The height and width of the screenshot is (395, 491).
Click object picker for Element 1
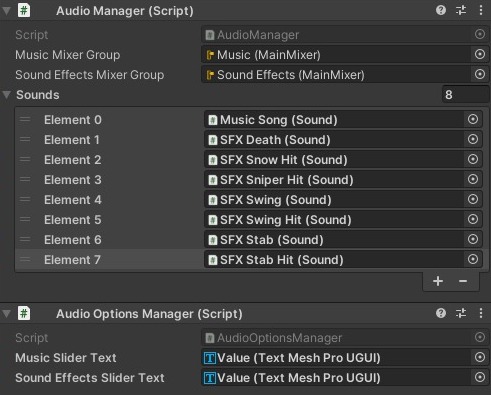point(473,139)
